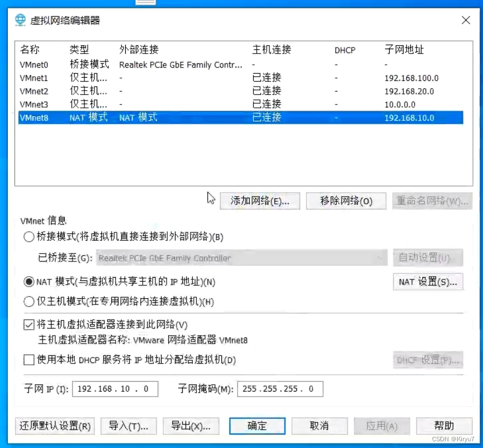Select the 桥接模式 radio button
This screenshot has height=448, width=483.
[x=29, y=237]
